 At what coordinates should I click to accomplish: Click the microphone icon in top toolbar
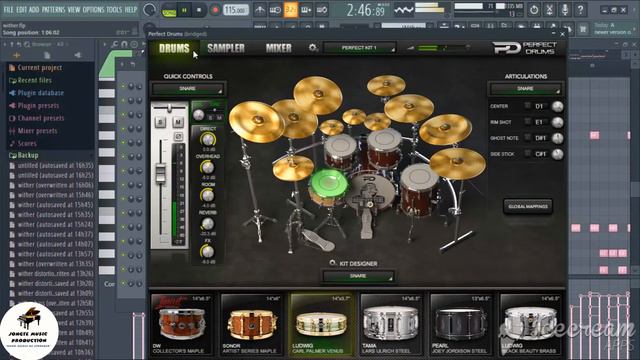coord(565,10)
